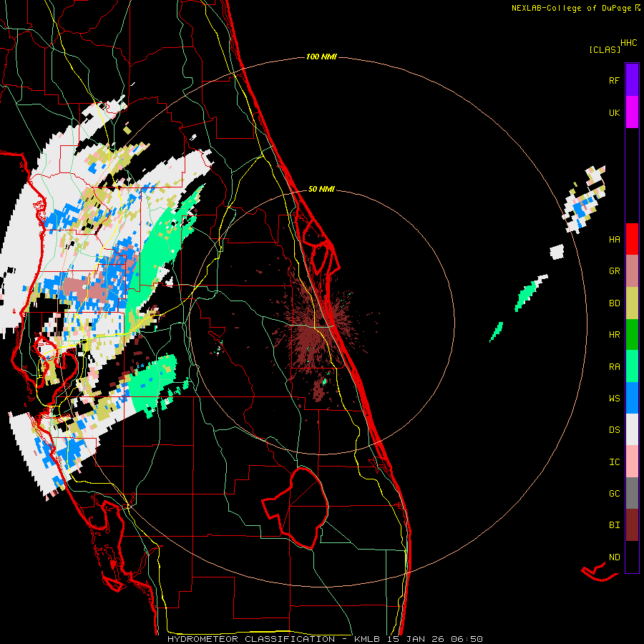Click the HA legend label
This screenshot has height=644, width=644.
pyautogui.click(x=614, y=239)
